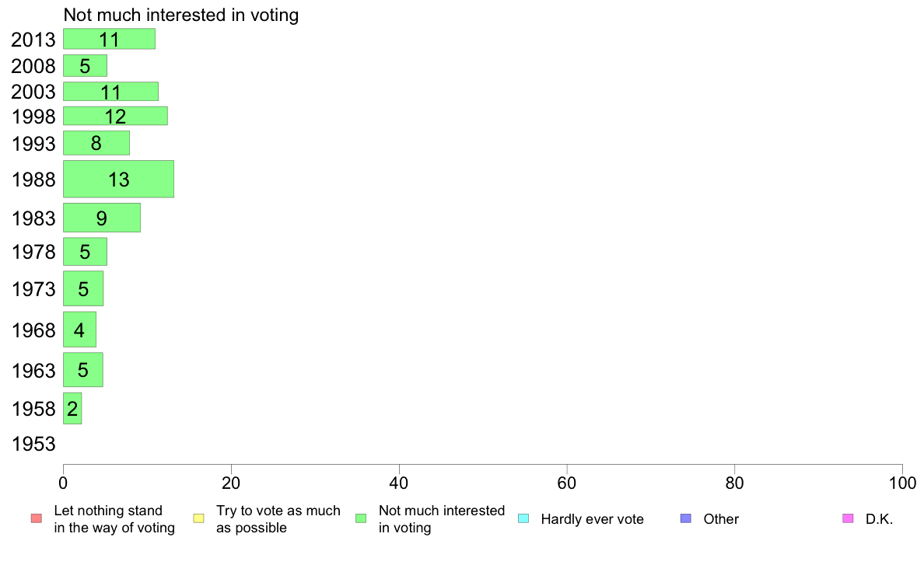924x572 pixels.
Task: Select the 1993 bar showing 8
Action: pyautogui.click(x=96, y=143)
